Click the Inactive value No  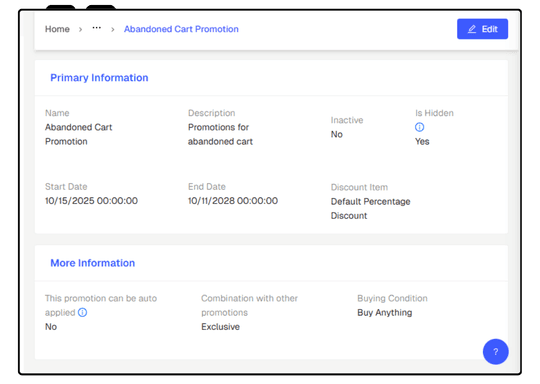337,134
